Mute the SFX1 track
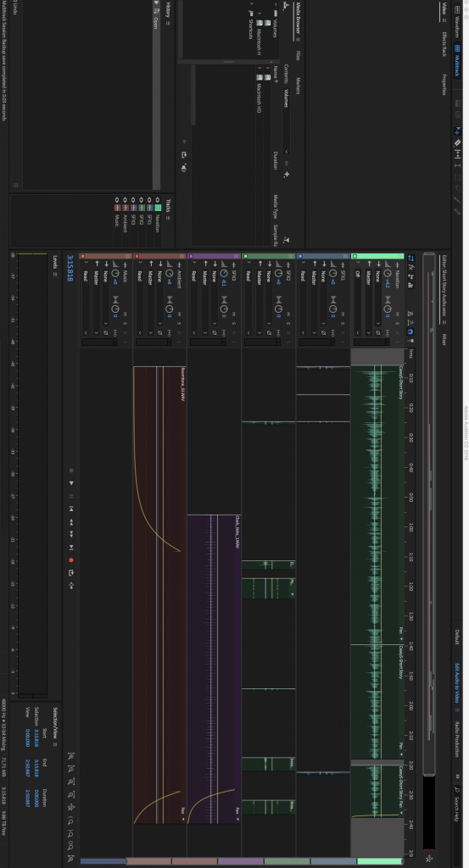The width and height of the screenshot is (469, 868). pos(343,314)
